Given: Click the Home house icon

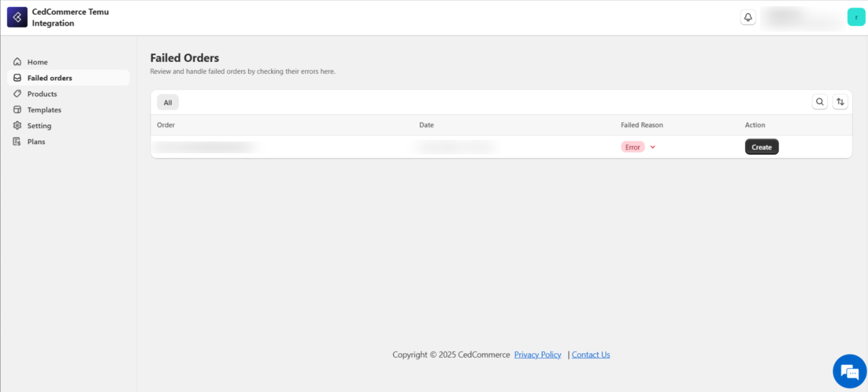Looking at the screenshot, I should (17, 62).
